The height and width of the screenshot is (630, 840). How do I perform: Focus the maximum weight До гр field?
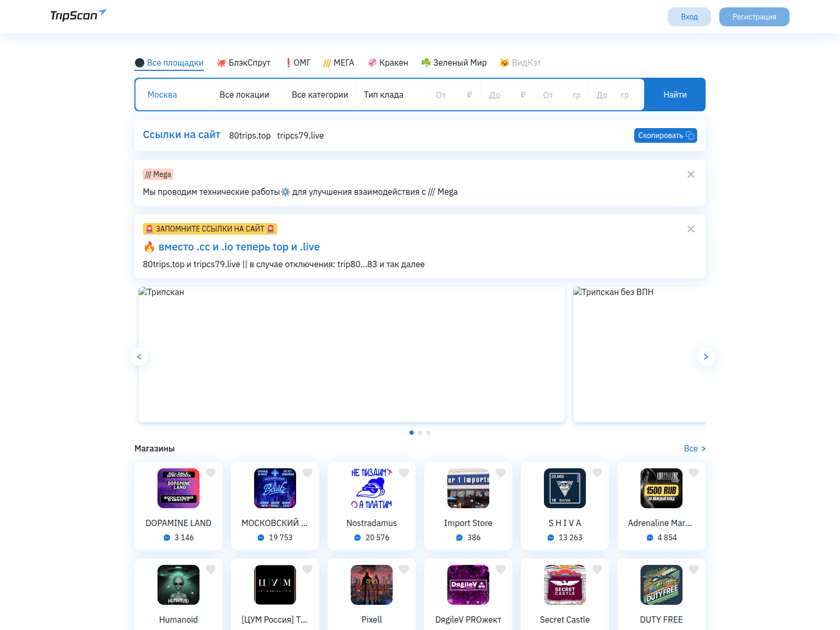614,95
